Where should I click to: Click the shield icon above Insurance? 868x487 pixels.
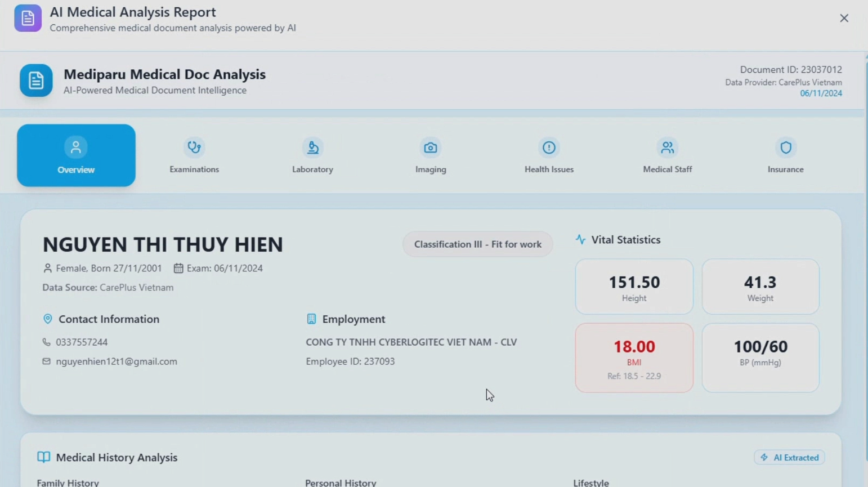786,148
